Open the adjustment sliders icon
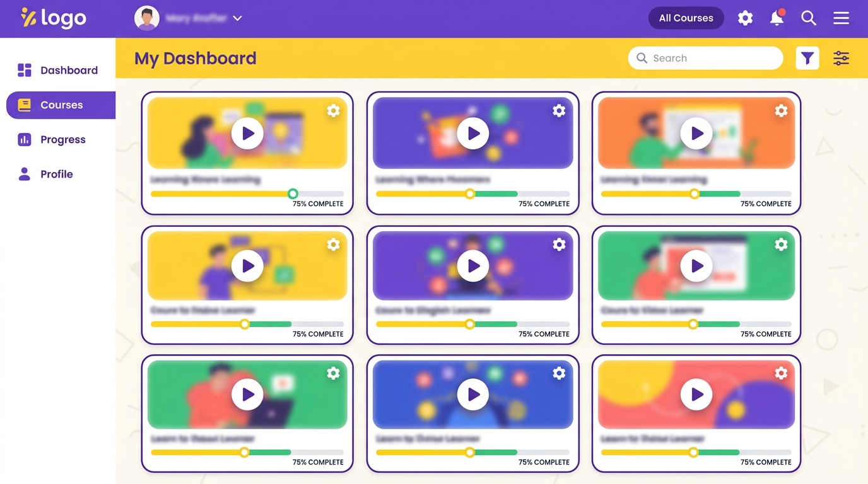868x484 pixels. (841, 58)
